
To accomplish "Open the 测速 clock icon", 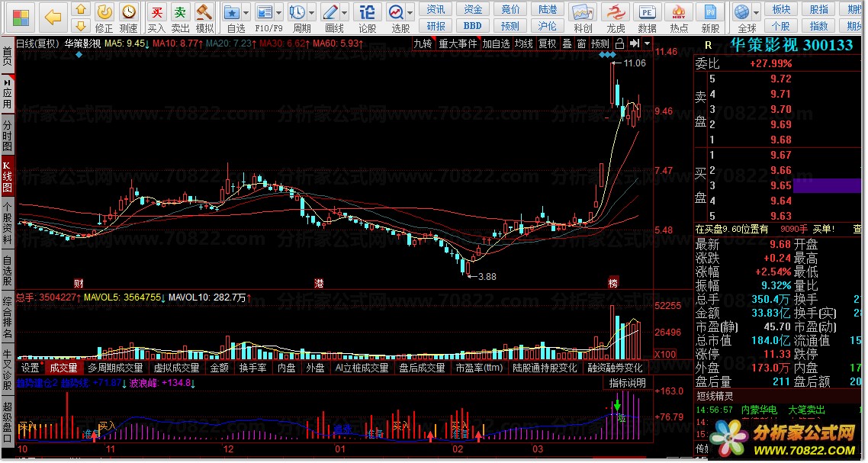I will click(x=128, y=12).
